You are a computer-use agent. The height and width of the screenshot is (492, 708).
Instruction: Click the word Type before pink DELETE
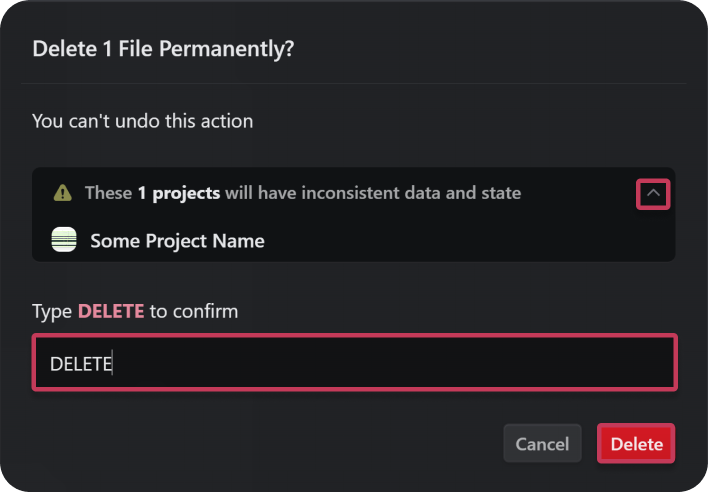point(52,311)
